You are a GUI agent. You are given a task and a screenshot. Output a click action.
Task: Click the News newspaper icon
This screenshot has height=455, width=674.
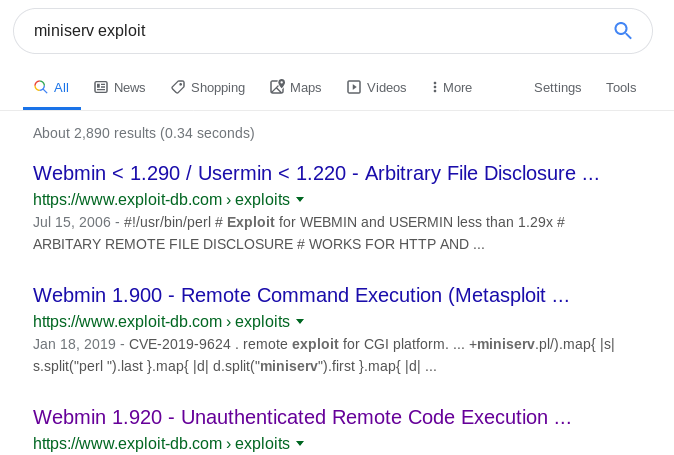click(101, 87)
